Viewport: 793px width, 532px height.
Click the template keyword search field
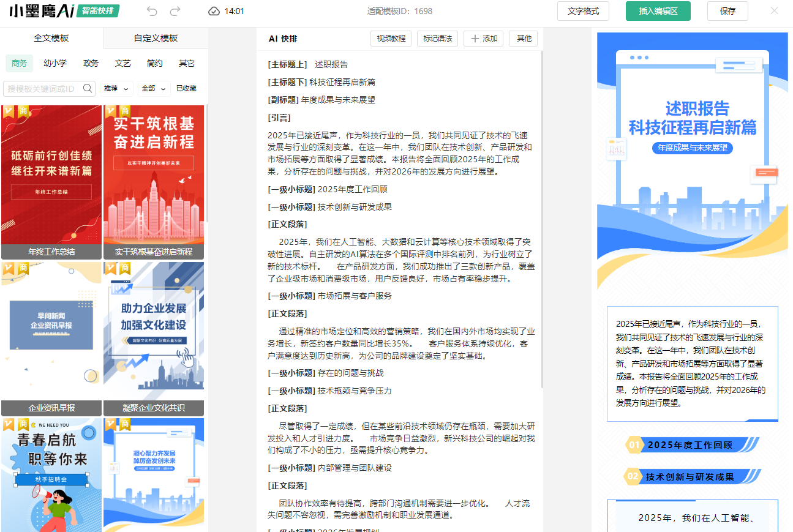tap(42, 89)
